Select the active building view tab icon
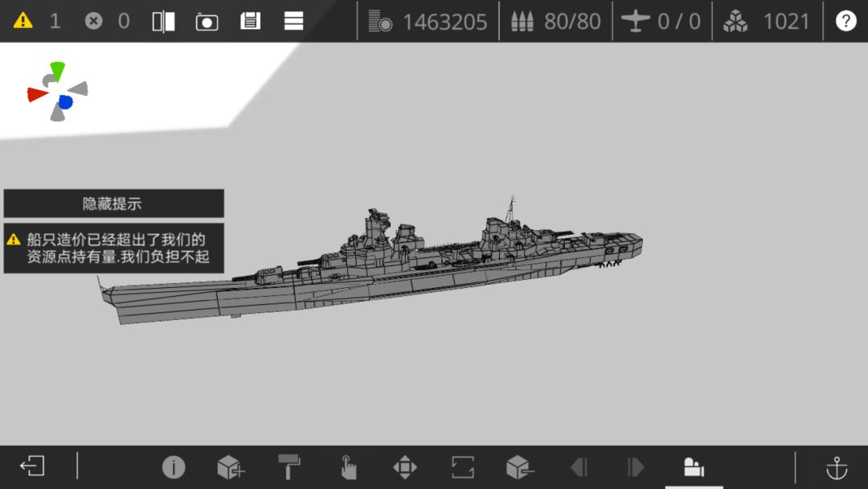 point(694,466)
